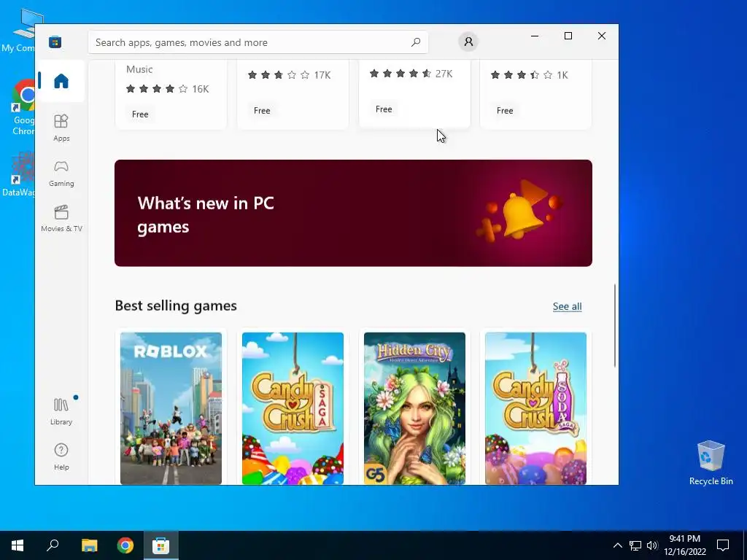Screen dimensions: 747x560
Task: Open the Library page
Action: pyautogui.click(x=61, y=411)
